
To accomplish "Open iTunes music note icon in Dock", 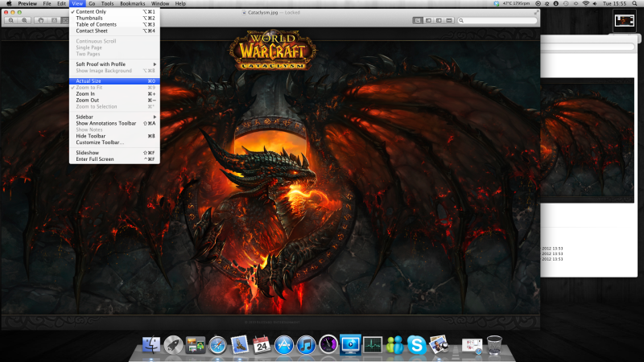I will pyautogui.click(x=306, y=345).
